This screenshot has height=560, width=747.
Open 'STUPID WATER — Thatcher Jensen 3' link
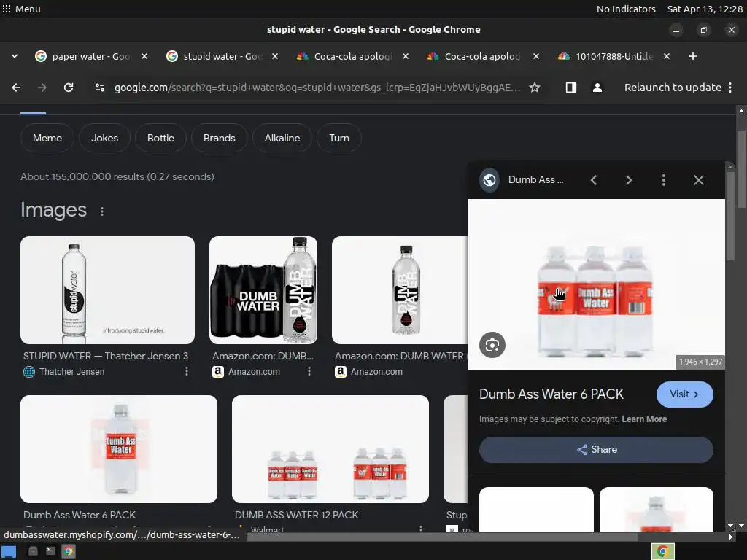(106, 356)
